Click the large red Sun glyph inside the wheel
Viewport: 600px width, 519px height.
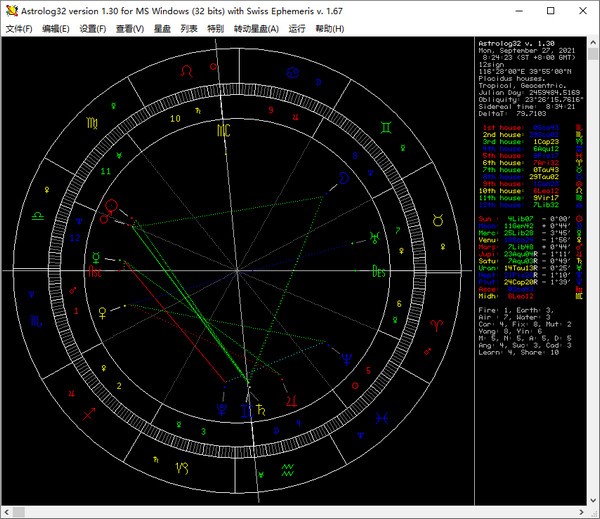111,205
